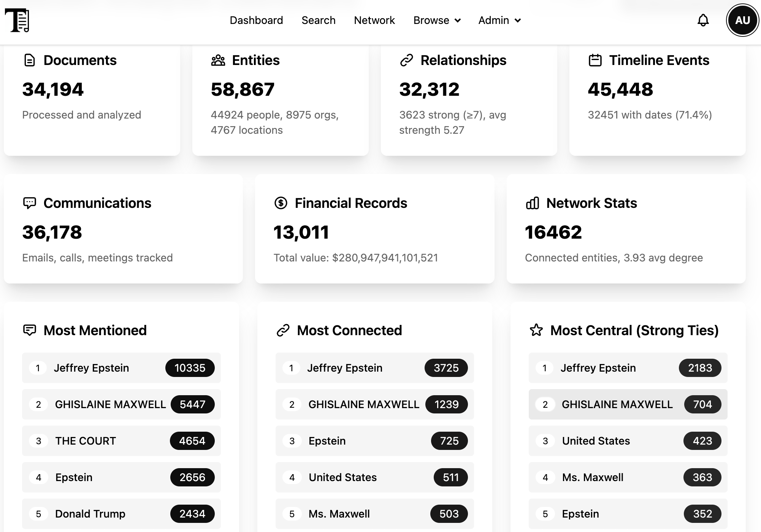Switch to the Dashboard menu item
Viewport: 761px width, 532px height.
[256, 20]
